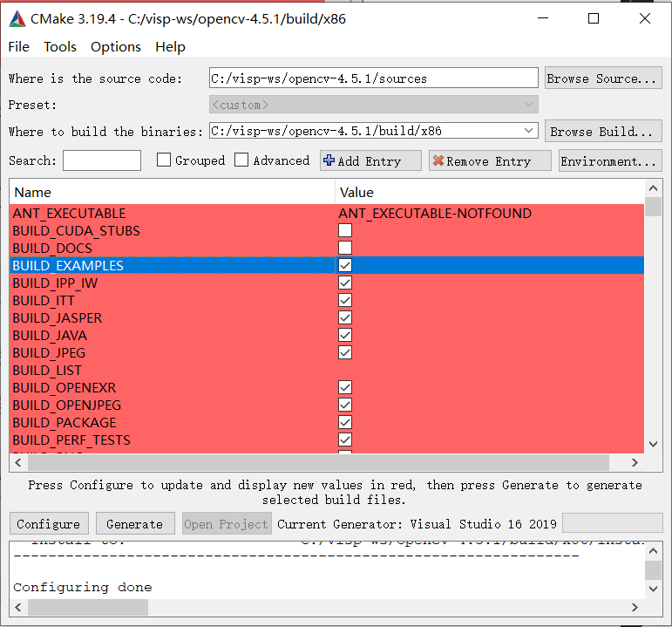Uncheck the BUILD_IPP_IW checkbox
This screenshot has height=627, width=672.
[345, 283]
